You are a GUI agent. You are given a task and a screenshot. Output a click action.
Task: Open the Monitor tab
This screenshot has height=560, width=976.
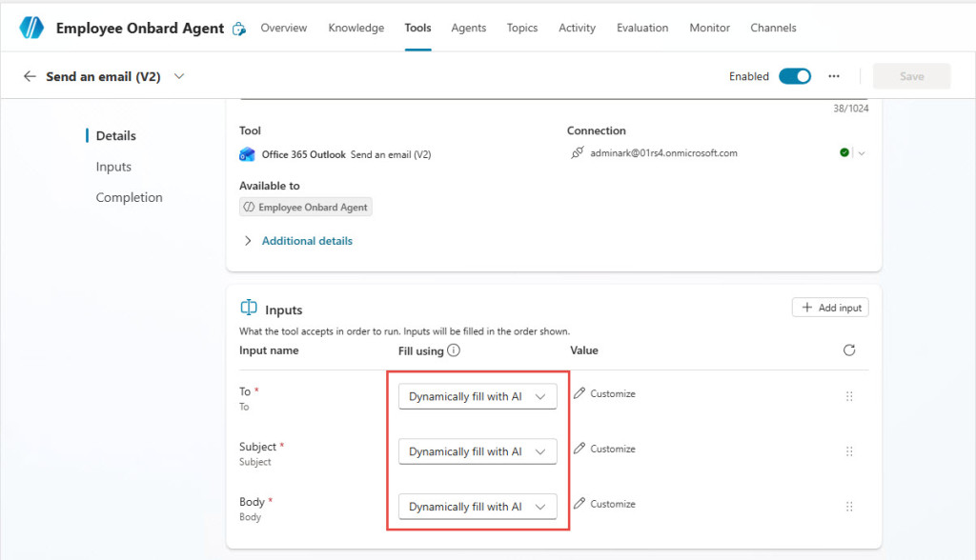pyautogui.click(x=709, y=28)
